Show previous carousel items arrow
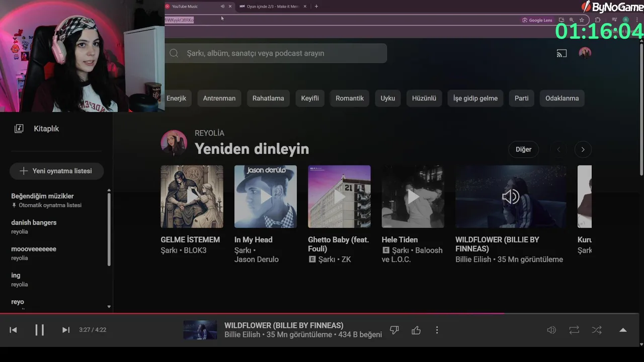This screenshot has width=644, height=362. pos(558,149)
